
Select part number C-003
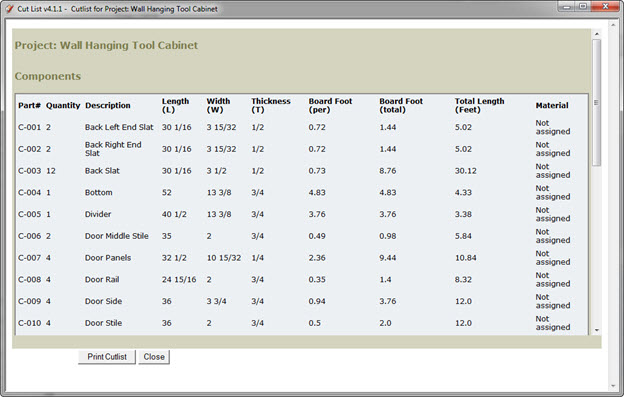[29, 171]
